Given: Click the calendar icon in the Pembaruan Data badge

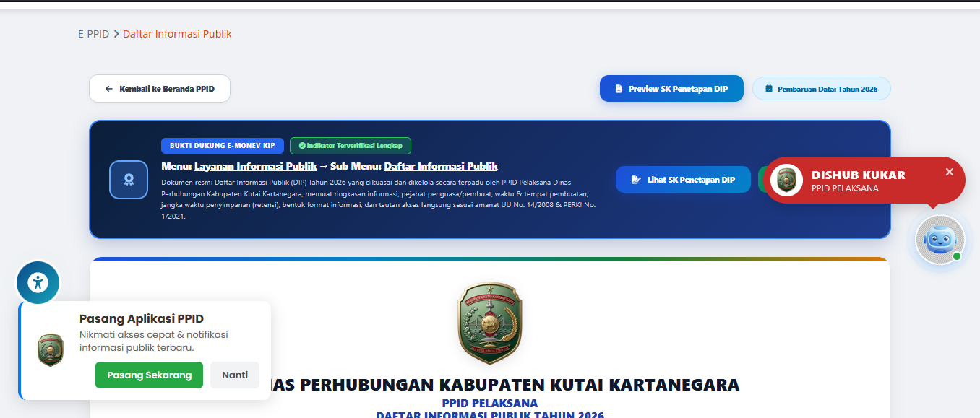Looking at the screenshot, I should pos(769,89).
